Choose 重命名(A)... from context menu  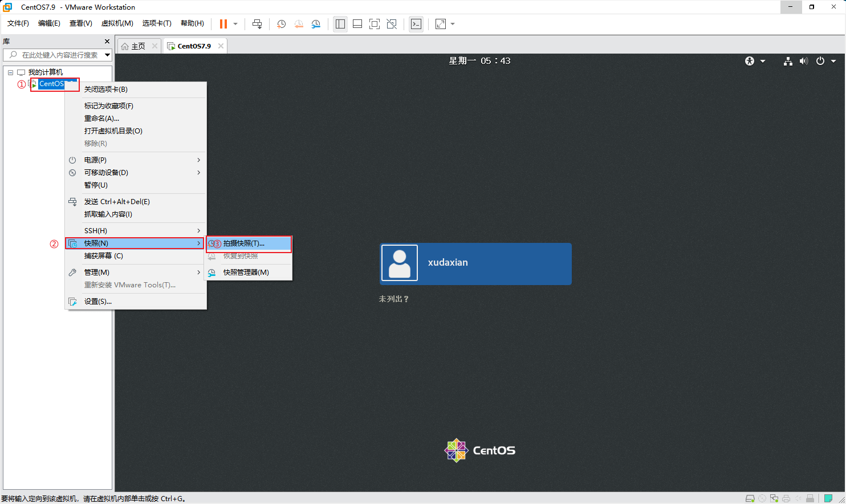pos(136,119)
